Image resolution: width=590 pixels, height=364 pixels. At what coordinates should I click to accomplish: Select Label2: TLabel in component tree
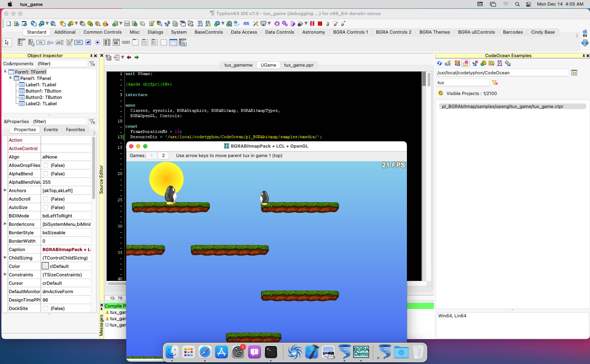coord(41,103)
